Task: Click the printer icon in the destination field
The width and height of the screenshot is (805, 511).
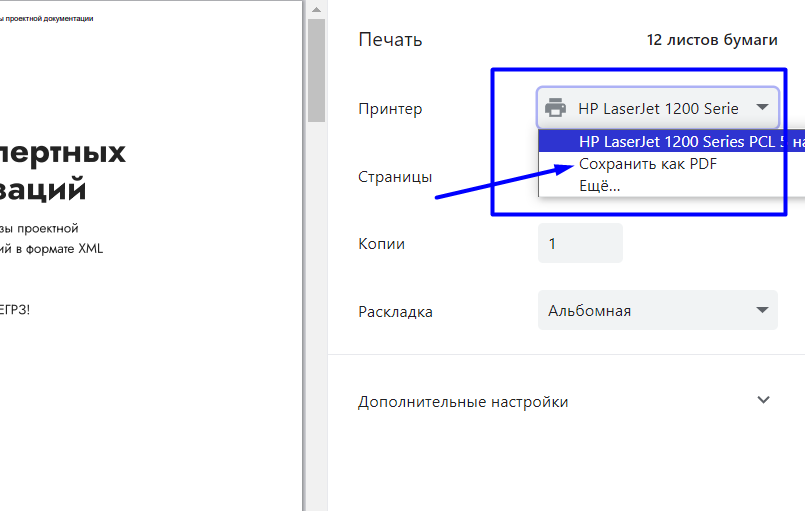Action: pyautogui.click(x=556, y=108)
